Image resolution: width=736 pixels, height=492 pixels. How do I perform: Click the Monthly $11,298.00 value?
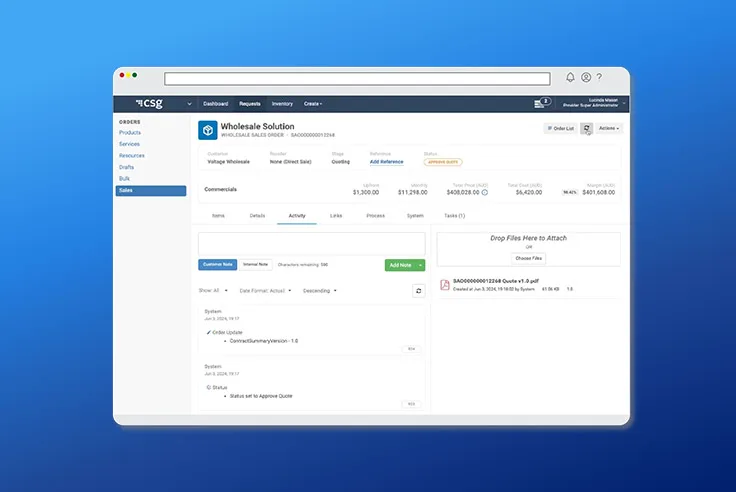coord(413,192)
